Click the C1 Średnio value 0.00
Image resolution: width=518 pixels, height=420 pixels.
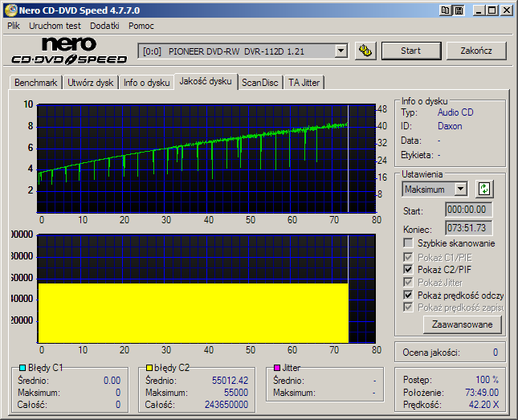(x=112, y=381)
